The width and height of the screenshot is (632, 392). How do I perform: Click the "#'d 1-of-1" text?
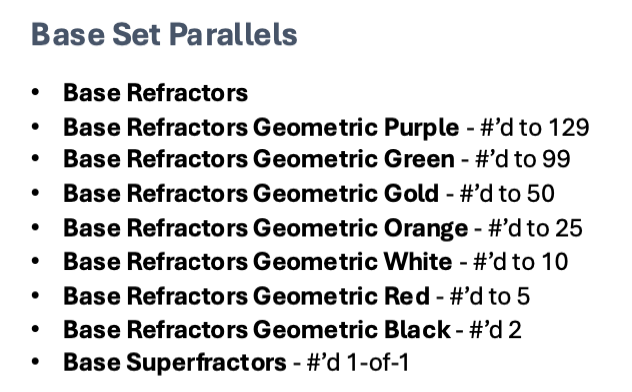(x=358, y=363)
